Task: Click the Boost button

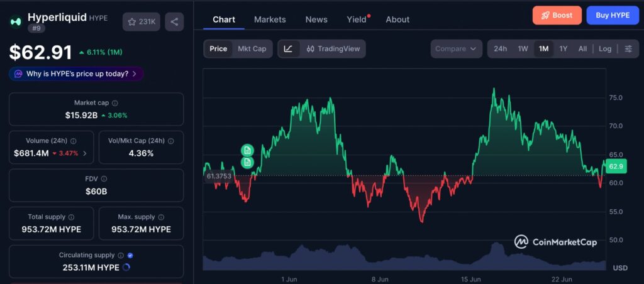Action: 557,15
